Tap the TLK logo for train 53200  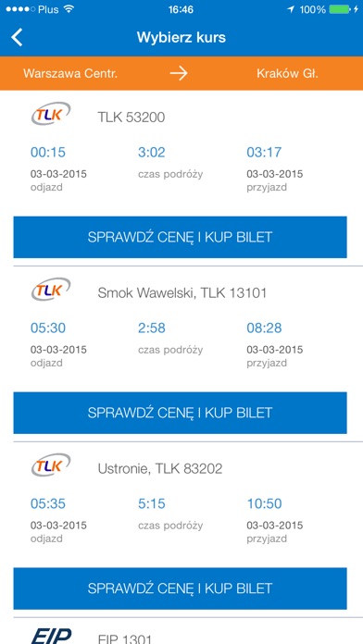point(51,114)
